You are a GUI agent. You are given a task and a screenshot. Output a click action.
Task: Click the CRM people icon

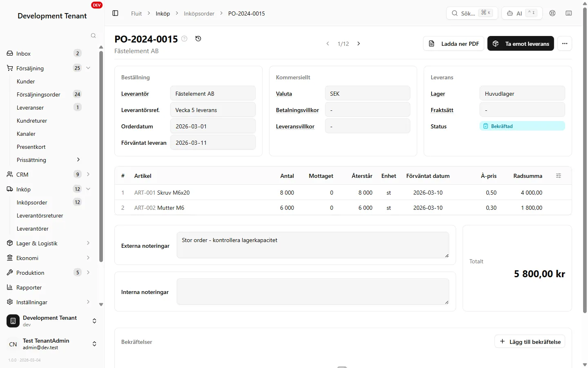pyautogui.click(x=10, y=174)
